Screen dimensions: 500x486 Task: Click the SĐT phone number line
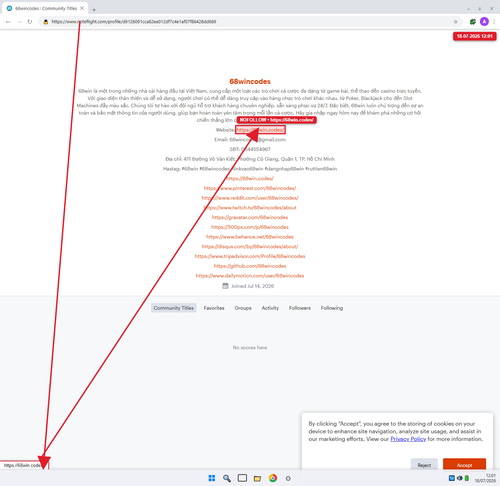[x=250, y=149]
